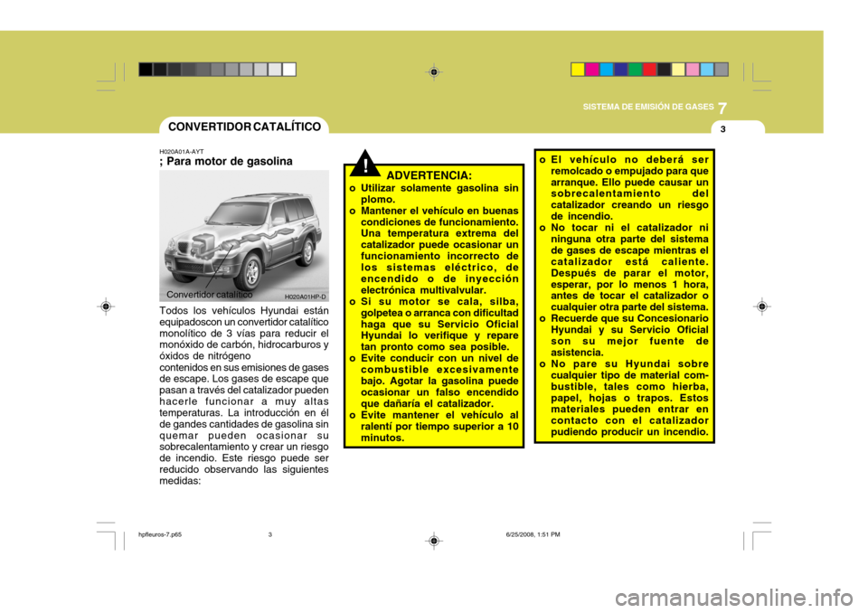This screenshot has height=613, width=868.
Task: Click the 'CONVERTIDOR CATALÍTICO' section tab
Action: click(244, 127)
